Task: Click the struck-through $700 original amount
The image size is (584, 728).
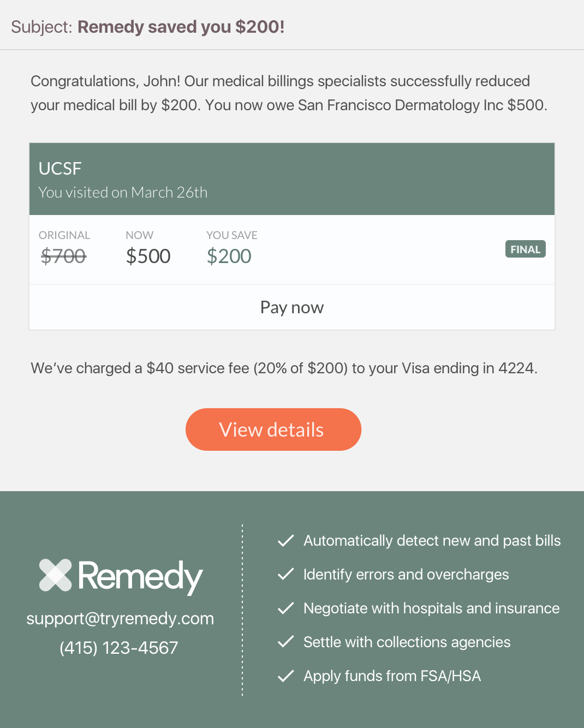Action: point(63,256)
